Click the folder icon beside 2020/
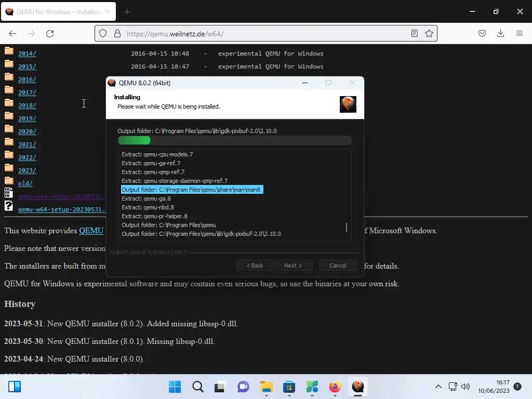Screen dimensions: 532x399 coord(9,129)
